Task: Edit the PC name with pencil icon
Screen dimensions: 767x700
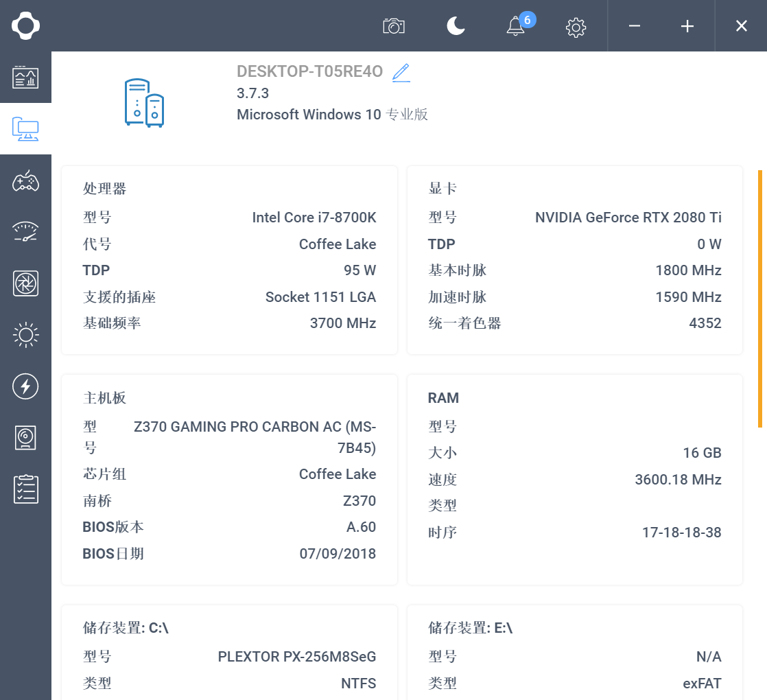Action: tap(401, 72)
